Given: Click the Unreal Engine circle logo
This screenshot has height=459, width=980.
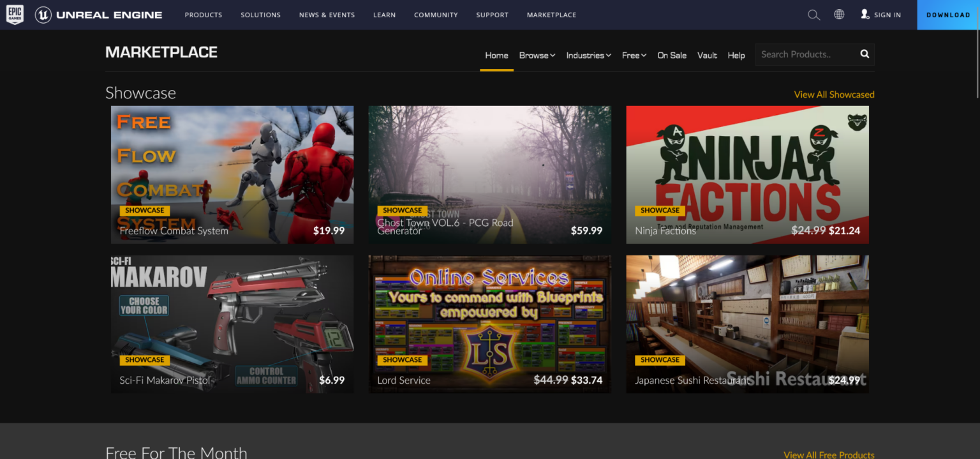Looking at the screenshot, I should coord(42,15).
